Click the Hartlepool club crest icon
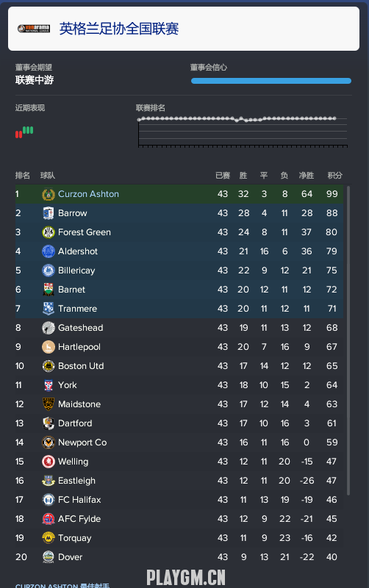 click(49, 347)
